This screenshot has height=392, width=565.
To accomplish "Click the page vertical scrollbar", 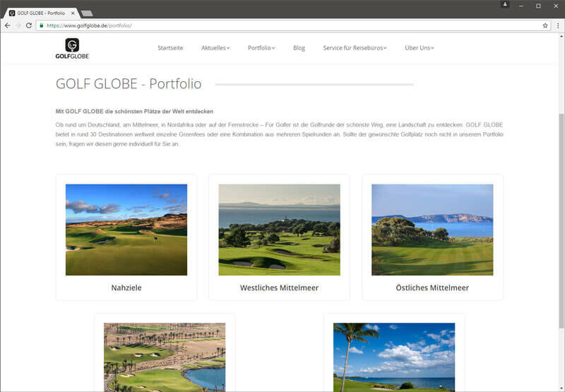I will tap(561, 220).
